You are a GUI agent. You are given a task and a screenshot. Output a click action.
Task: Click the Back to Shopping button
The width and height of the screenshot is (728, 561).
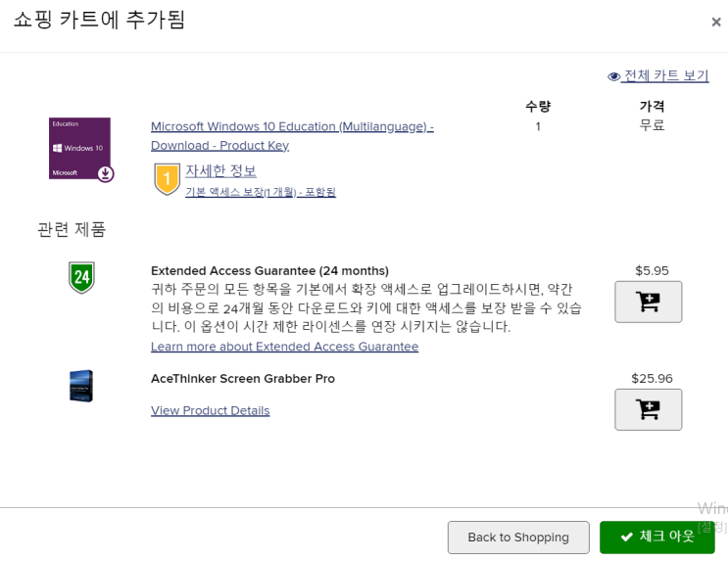[x=518, y=538]
